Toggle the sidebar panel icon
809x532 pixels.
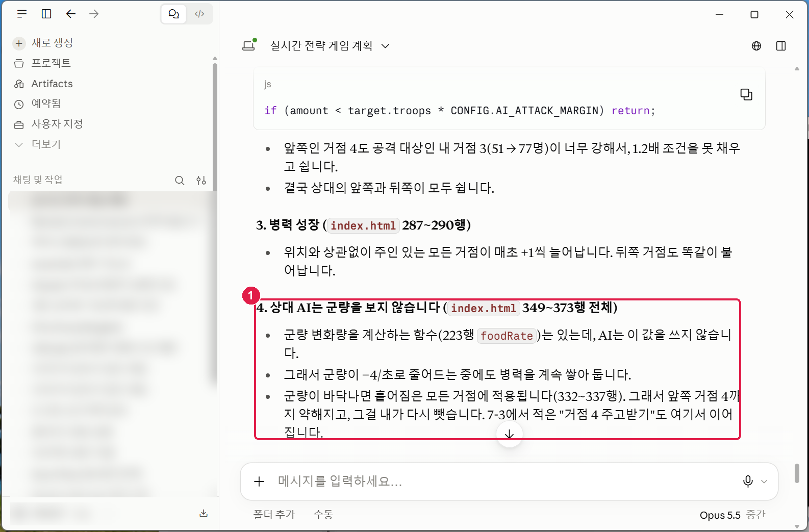[x=46, y=14]
